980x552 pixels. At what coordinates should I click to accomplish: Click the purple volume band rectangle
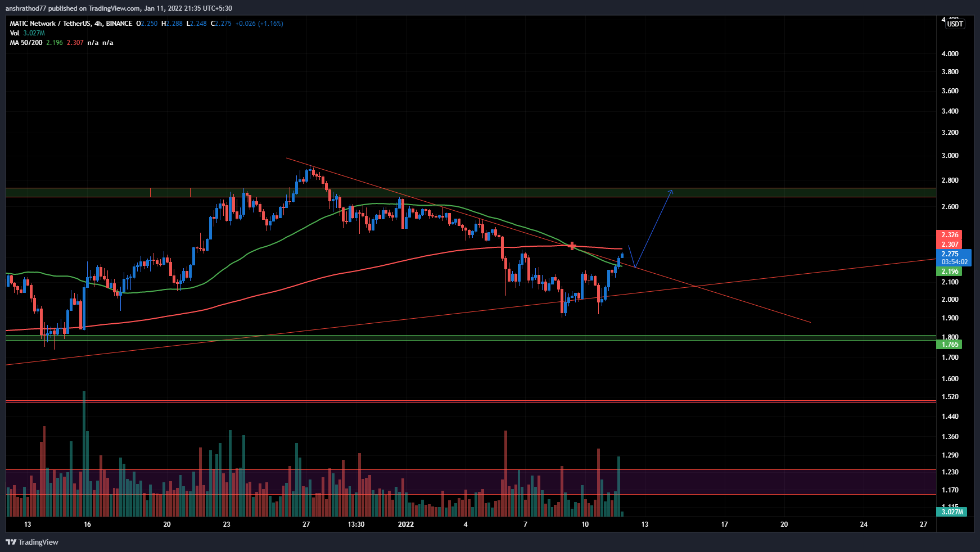point(471,482)
